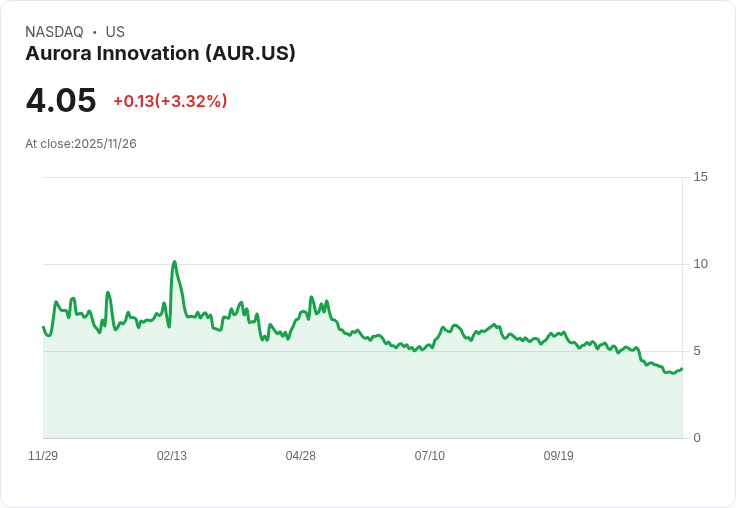Click the 04/28 date axis label

(x=301, y=456)
